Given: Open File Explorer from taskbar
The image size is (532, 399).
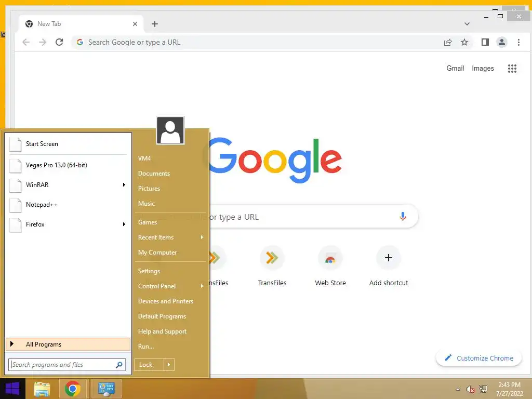Looking at the screenshot, I should (42, 389).
